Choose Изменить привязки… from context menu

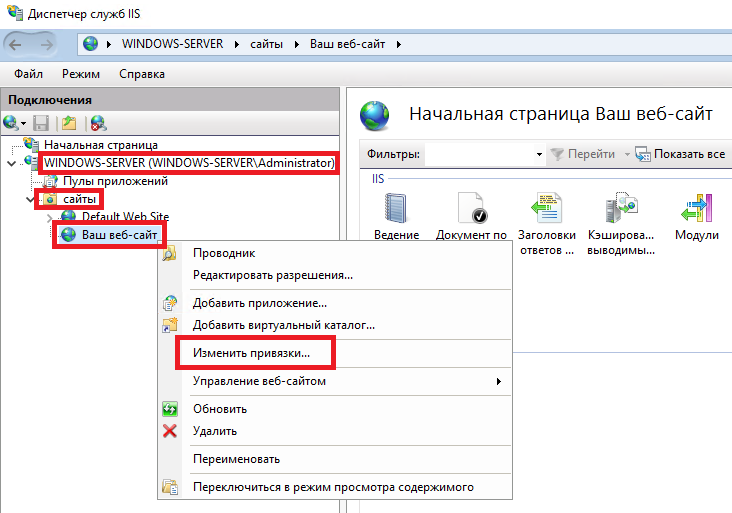(x=335, y=353)
